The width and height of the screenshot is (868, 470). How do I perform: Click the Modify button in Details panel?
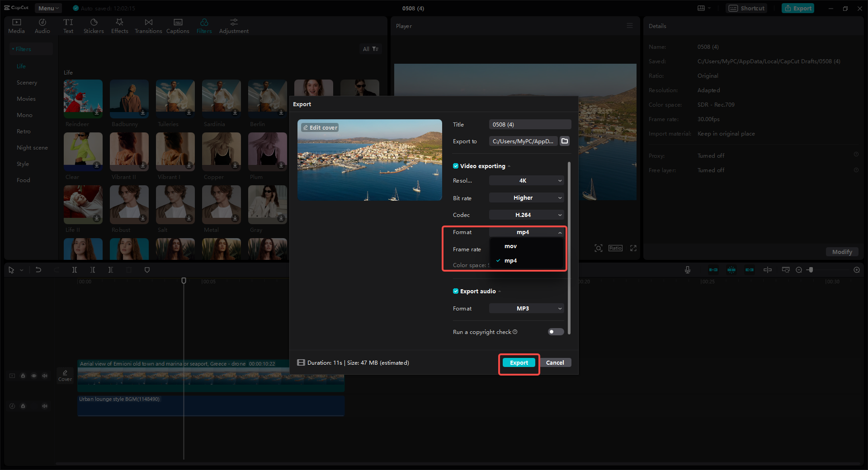pos(841,252)
